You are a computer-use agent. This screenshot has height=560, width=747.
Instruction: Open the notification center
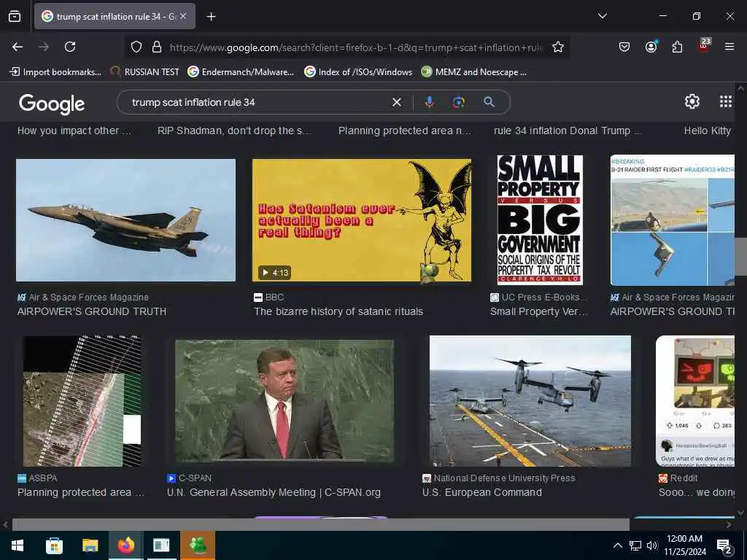[724, 546]
